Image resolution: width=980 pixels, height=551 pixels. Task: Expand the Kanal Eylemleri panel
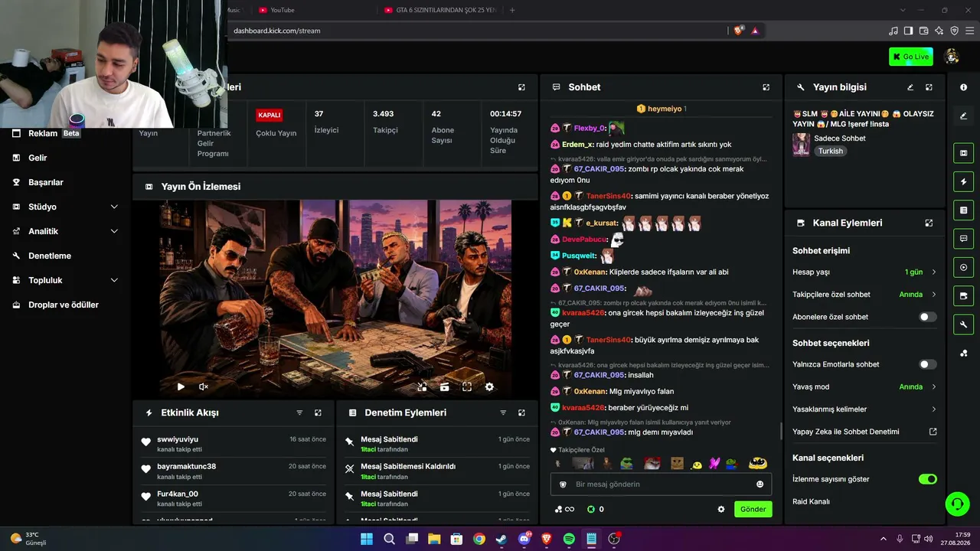929,223
